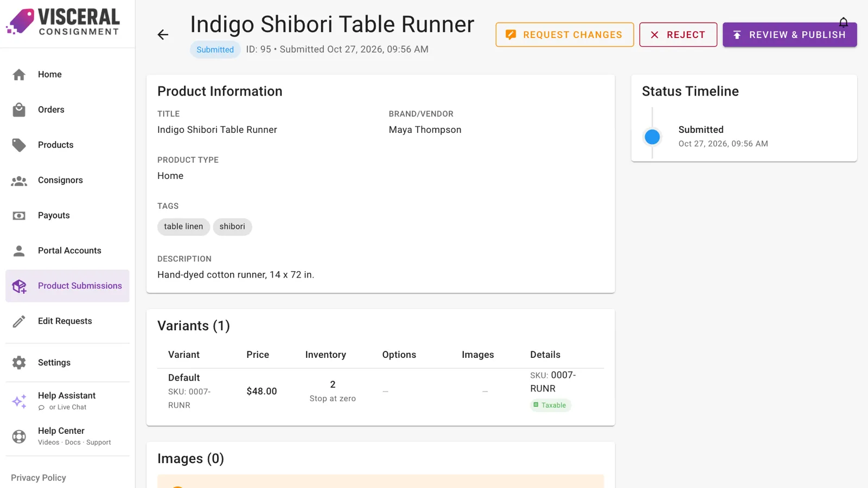
Task: Click the Request Changes button
Action: pyautogui.click(x=564, y=35)
